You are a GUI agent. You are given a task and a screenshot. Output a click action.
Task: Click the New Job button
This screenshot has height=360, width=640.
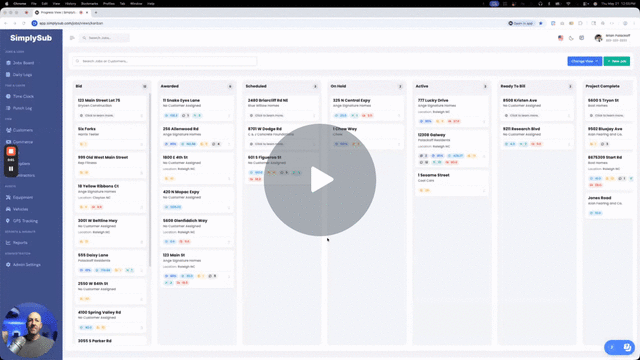point(617,61)
